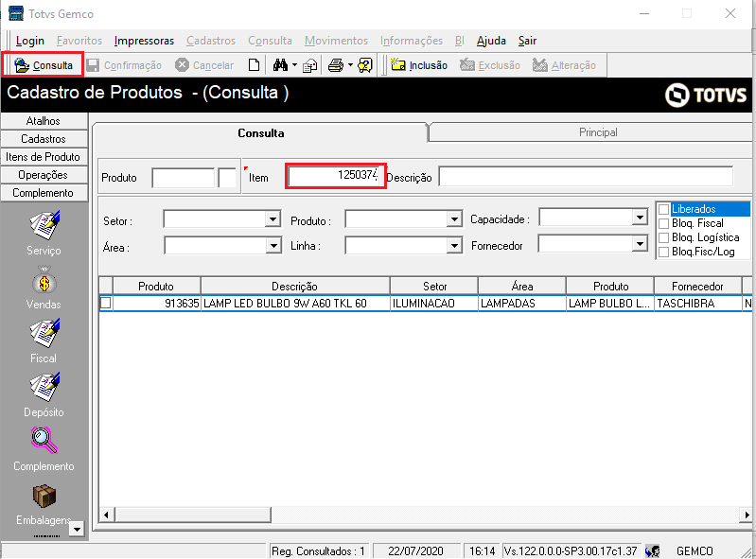Click the Item input field
756x559 pixels.
point(335,175)
